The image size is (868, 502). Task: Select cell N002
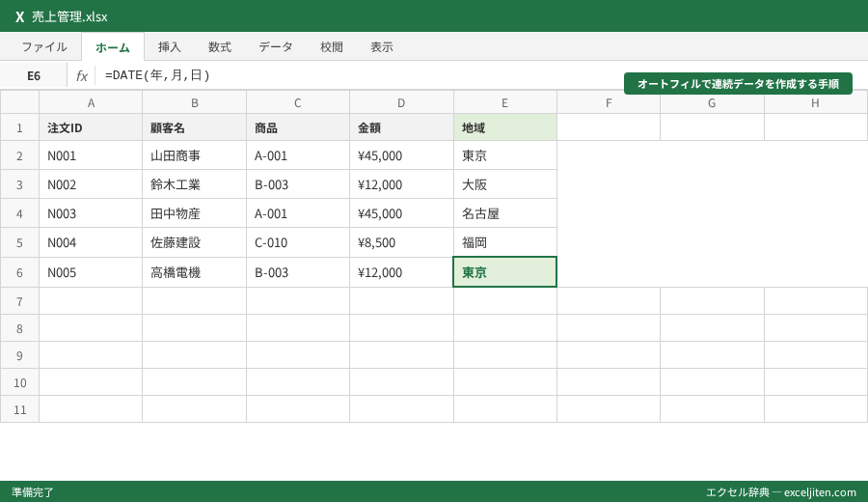tap(91, 184)
